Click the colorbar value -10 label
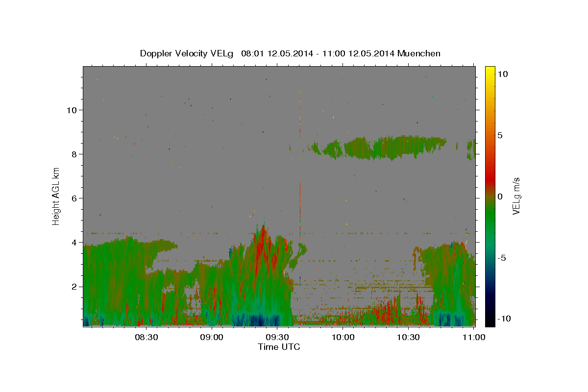Viewport: 588px width, 392px height. point(505,319)
